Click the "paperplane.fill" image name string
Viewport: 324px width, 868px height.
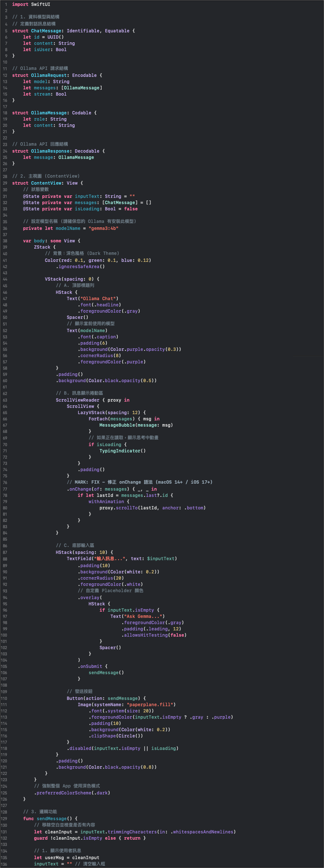point(151,705)
